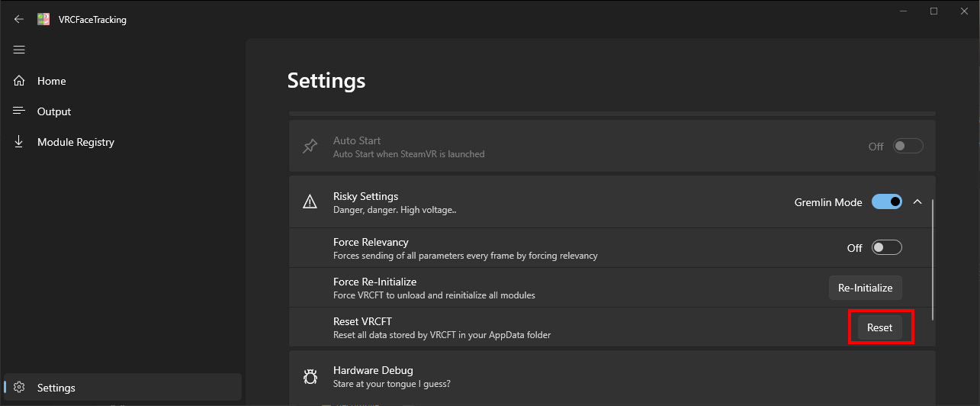Click the Module Registry download icon
This screenshot has height=406, width=980.
tap(20, 142)
